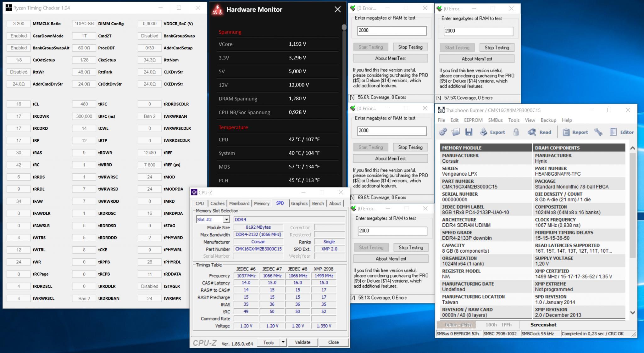Expand the arrow next to CPU-Z Tools button
This screenshot has height=353, width=644.
(x=283, y=342)
